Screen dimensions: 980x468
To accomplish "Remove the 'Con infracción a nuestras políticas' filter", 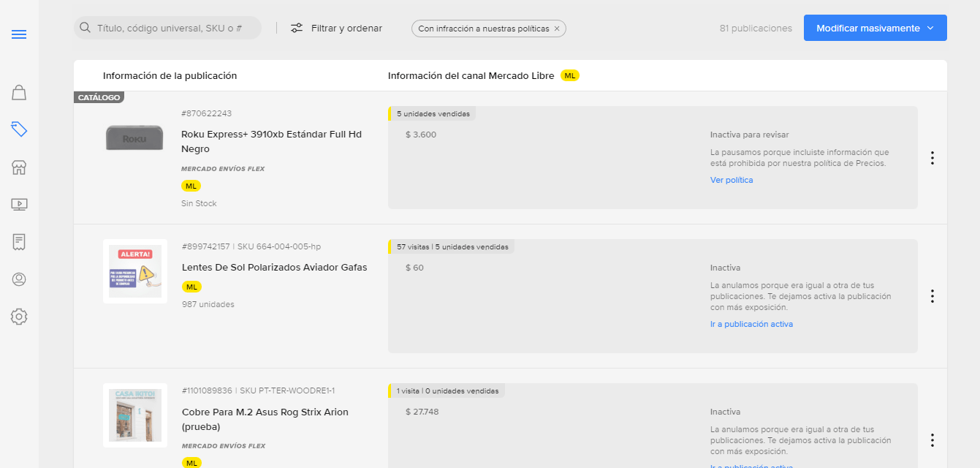I will click(x=557, y=29).
